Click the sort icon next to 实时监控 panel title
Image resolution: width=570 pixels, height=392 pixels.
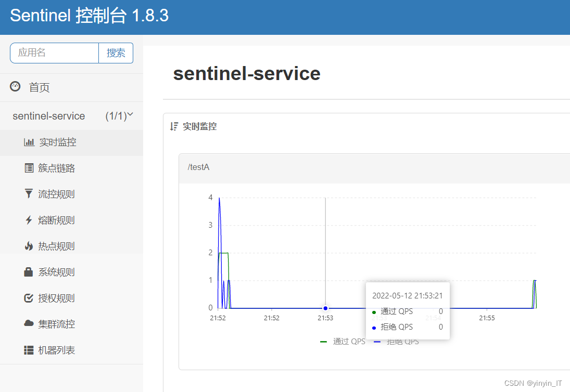174,126
